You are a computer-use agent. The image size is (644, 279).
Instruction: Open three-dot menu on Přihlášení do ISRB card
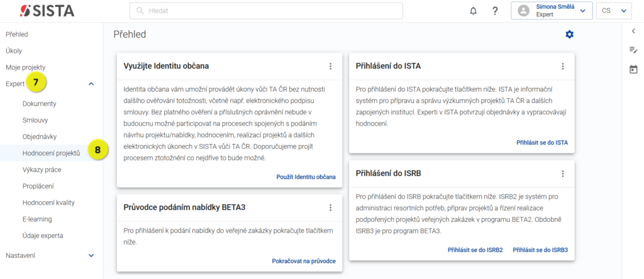click(563, 173)
